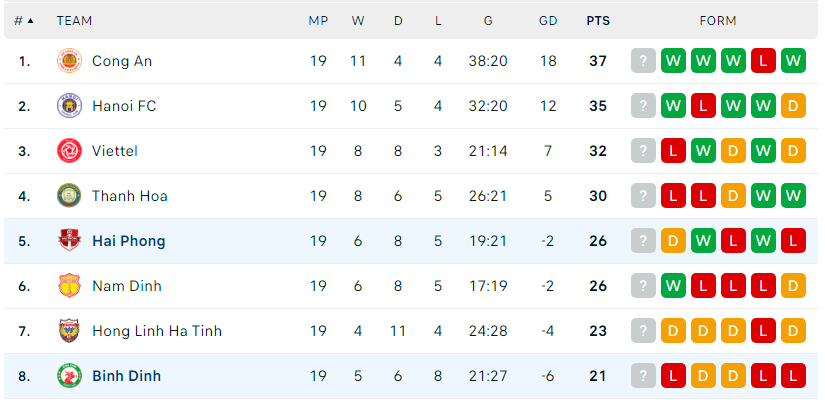This screenshot has width=825, height=404.
Task: Click the Thanh Hoa team crest
Action: [69, 196]
